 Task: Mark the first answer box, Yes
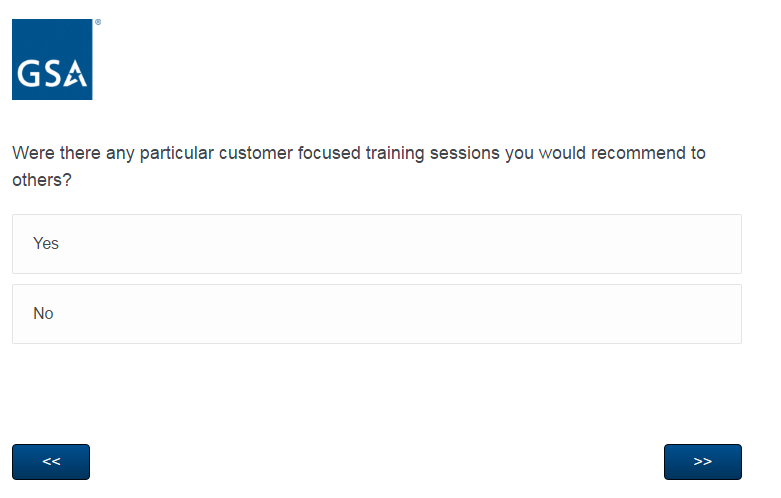tap(376, 244)
